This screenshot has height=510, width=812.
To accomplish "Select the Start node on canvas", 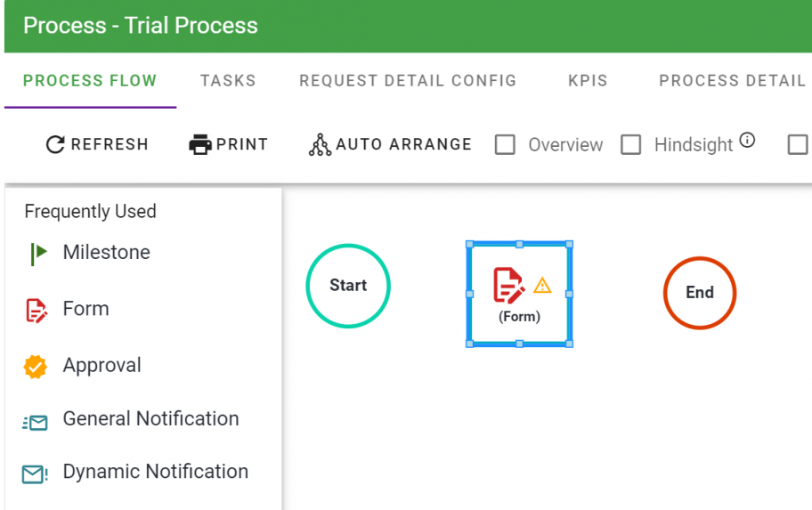I will coord(348,286).
